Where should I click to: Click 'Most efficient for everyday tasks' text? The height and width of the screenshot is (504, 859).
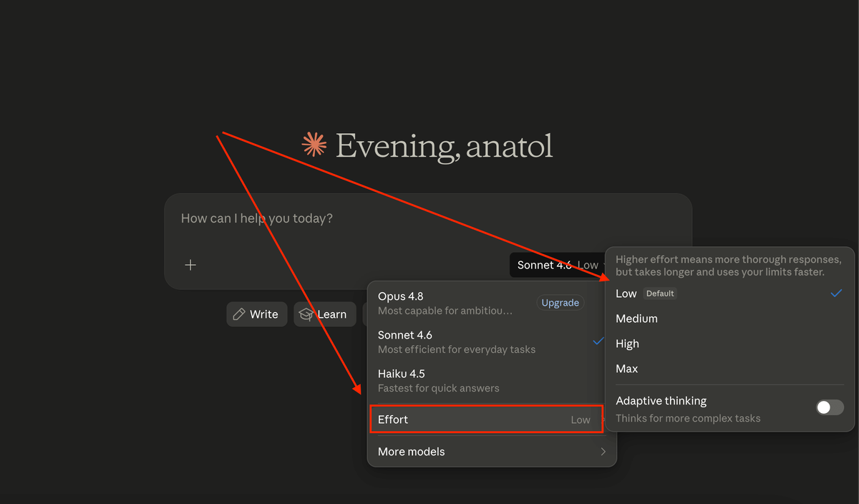tap(457, 349)
